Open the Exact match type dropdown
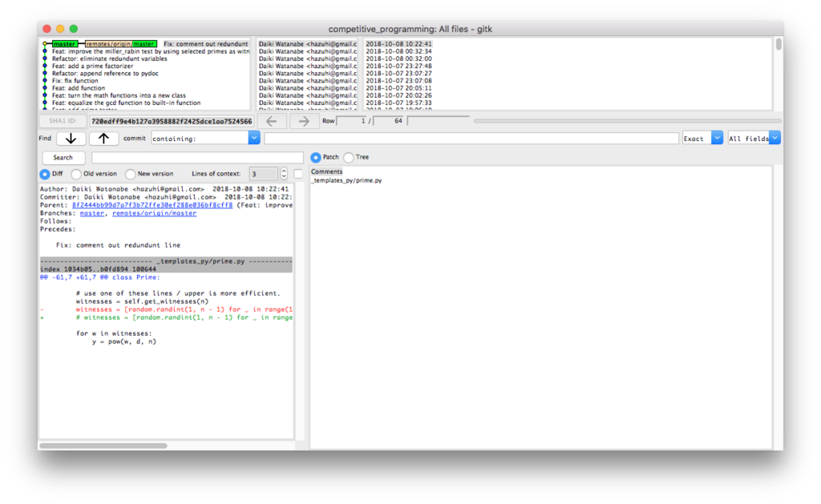This screenshot has width=821, height=504. click(717, 138)
